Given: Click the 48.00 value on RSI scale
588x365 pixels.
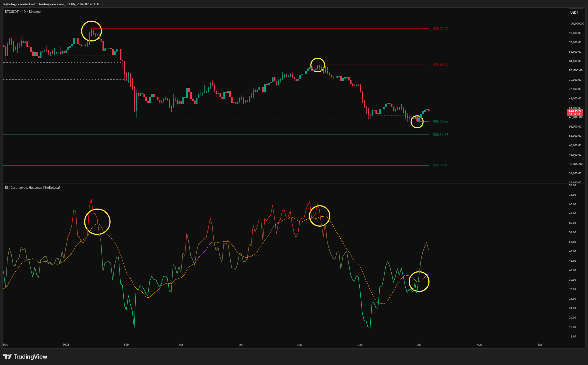Looking at the screenshot, I should pos(572,251).
